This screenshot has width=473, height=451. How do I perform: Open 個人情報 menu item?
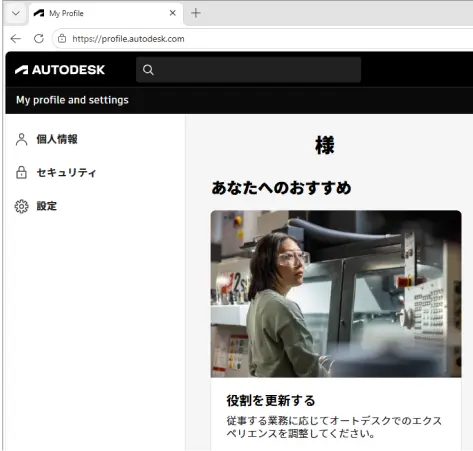click(57, 139)
